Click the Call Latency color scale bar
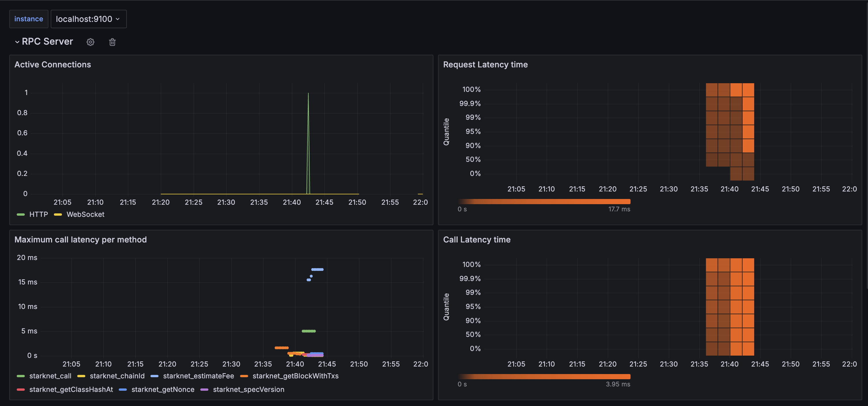The height and width of the screenshot is (406, 868). pos(544,377)
